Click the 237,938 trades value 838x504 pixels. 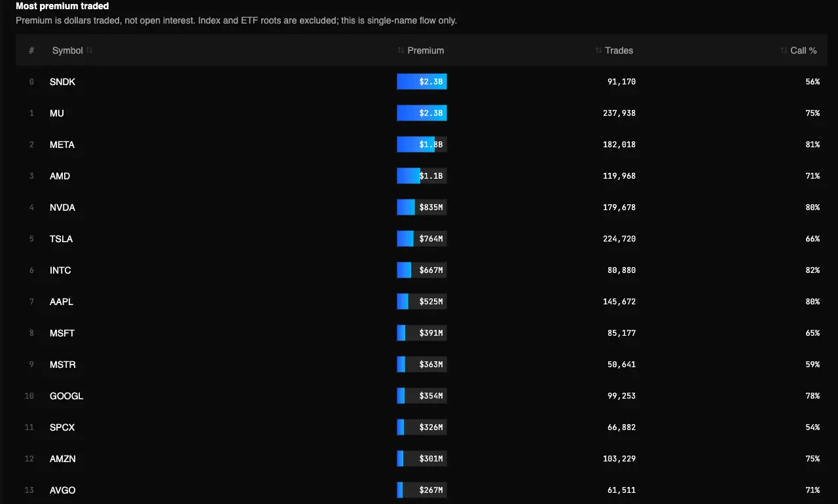click(x=619, y=113)
